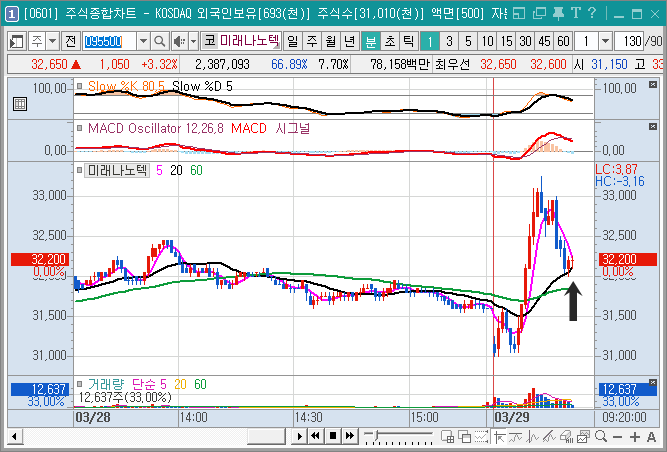Click the 거래량 volume legend label
Image resolution: width=667 pixels, height=452 pixels.
click(106, 384)
